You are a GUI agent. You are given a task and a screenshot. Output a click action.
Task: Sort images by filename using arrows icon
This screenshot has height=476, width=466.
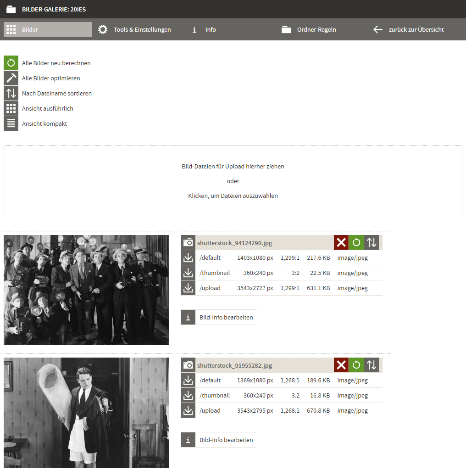(11, 93)
